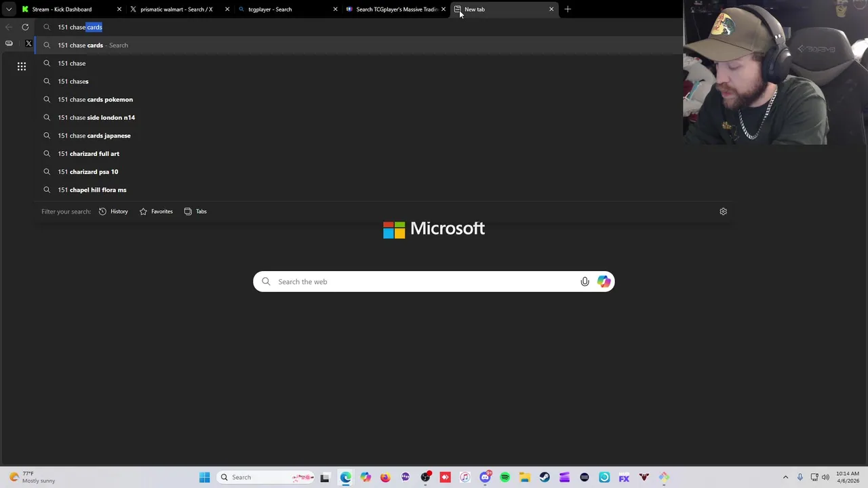
Task: Close the tcgplayer - Search tab
Action: click(x=335, y=9)
